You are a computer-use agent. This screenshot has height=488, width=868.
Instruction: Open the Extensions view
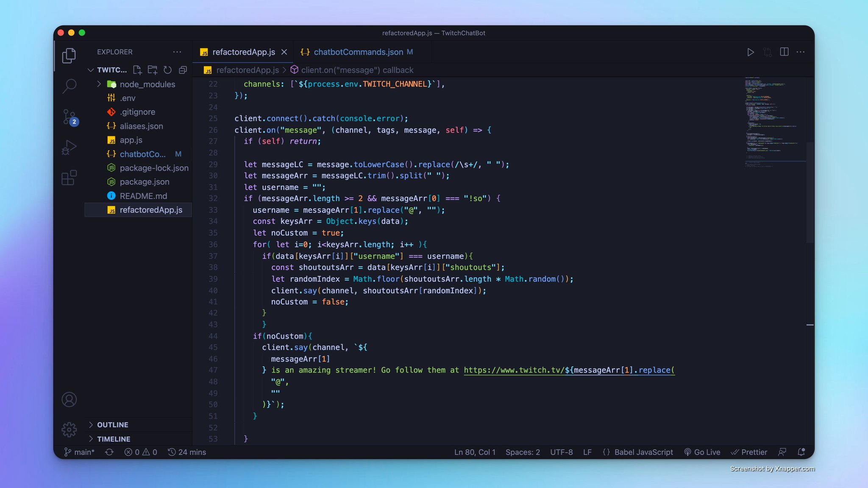[69, 178]
